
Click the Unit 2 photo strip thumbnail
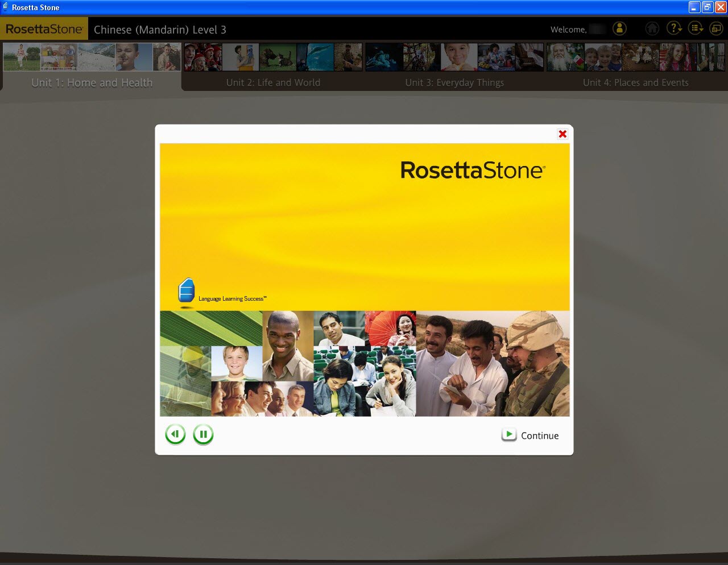tap(273, 57)
